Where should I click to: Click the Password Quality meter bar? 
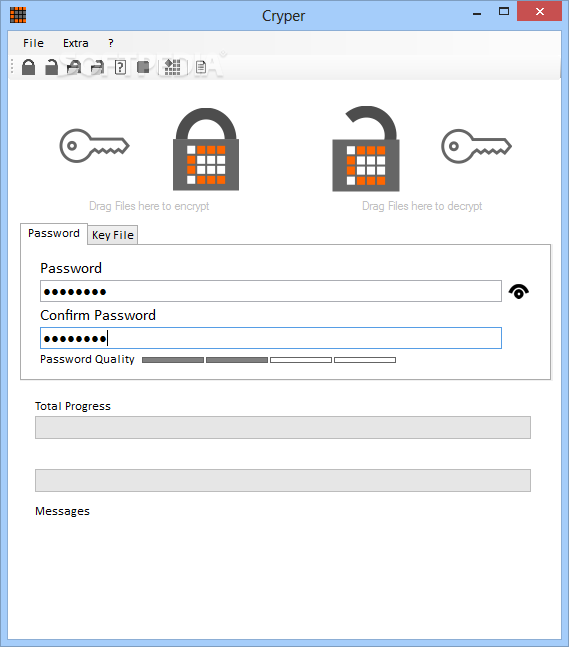point(269,360)
